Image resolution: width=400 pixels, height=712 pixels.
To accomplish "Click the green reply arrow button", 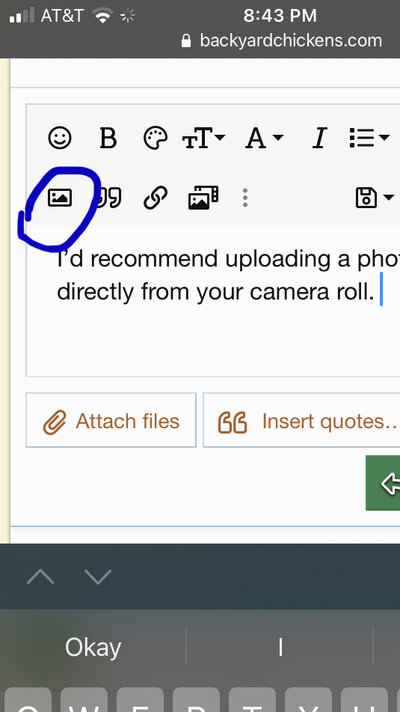I will (x=383, y=483).
